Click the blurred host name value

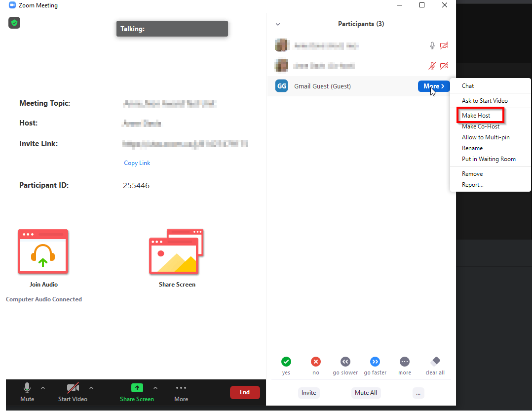point(142,124)
